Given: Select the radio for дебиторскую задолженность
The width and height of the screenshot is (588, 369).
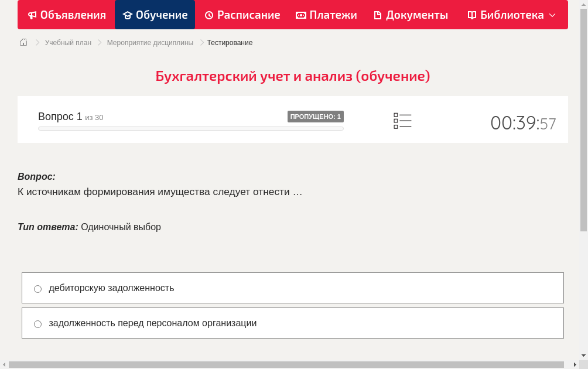Looking at the screenshot, I should tap(37, 288).
